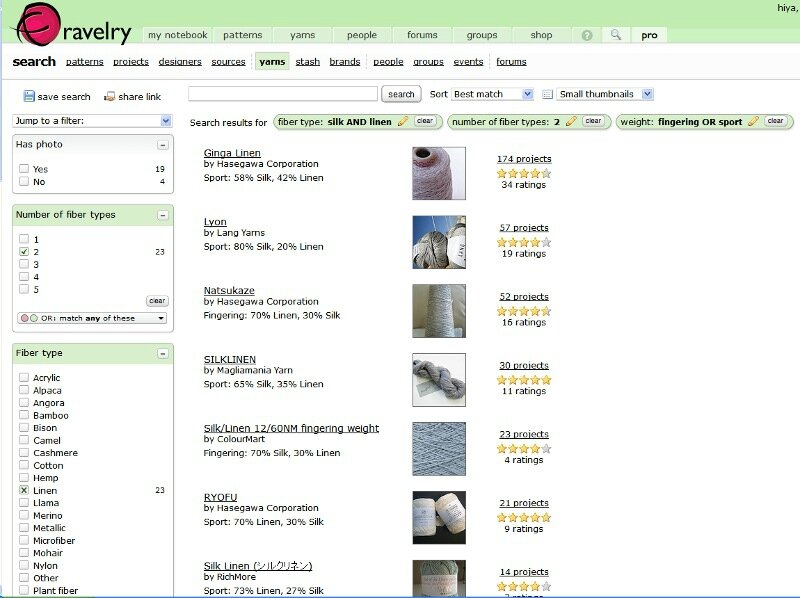Viewport: 800px width, 598px height.
Task: Open the Ginga Linen yarn link
Action: [232, 153]
